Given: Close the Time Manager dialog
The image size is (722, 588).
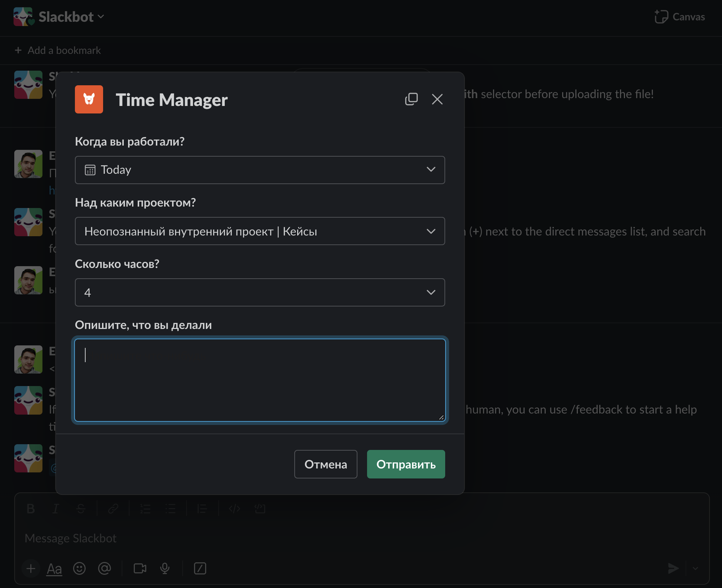Looking at the screenshot, I should point(437,99).
